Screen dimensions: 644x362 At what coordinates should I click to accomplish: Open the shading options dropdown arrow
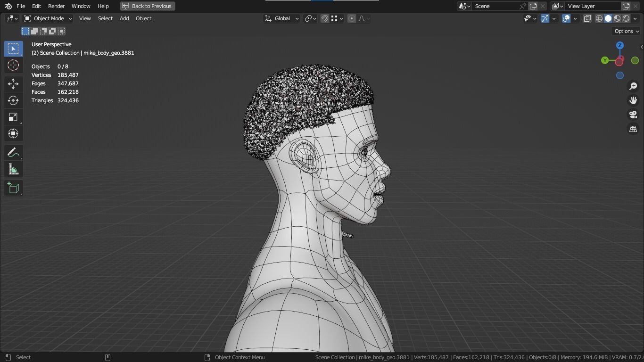(635, 18)
